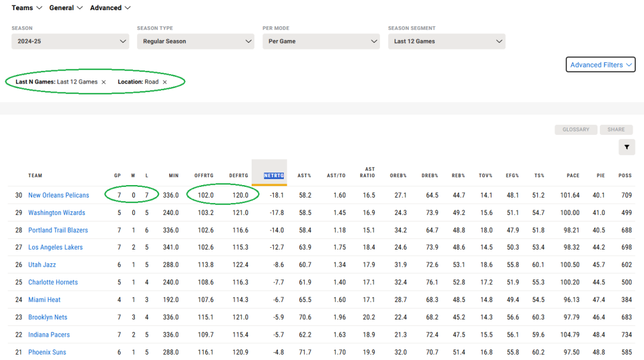Click Pelicans offensive rating 102.0
The width and height of the screenshot is (644, 360).
click(206, 195)
